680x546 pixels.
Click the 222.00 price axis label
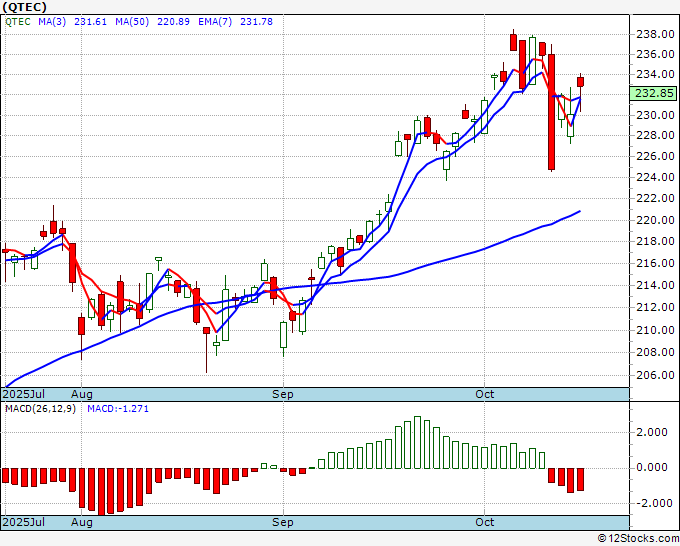point(655,199)
